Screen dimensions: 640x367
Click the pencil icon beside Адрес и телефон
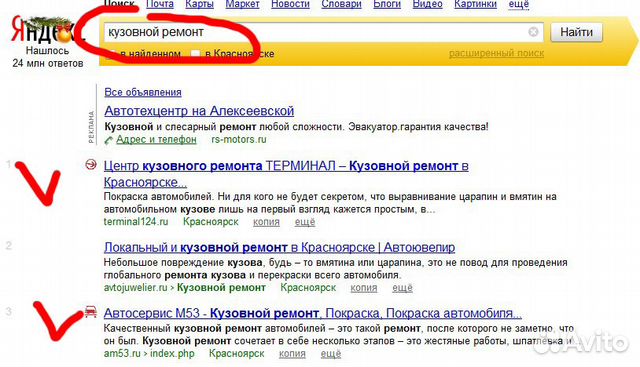[x=109, y=140]
